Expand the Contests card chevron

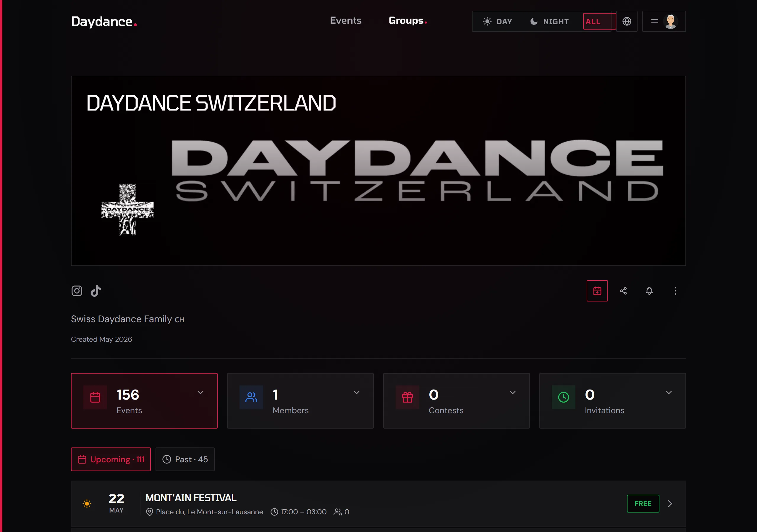513,392
